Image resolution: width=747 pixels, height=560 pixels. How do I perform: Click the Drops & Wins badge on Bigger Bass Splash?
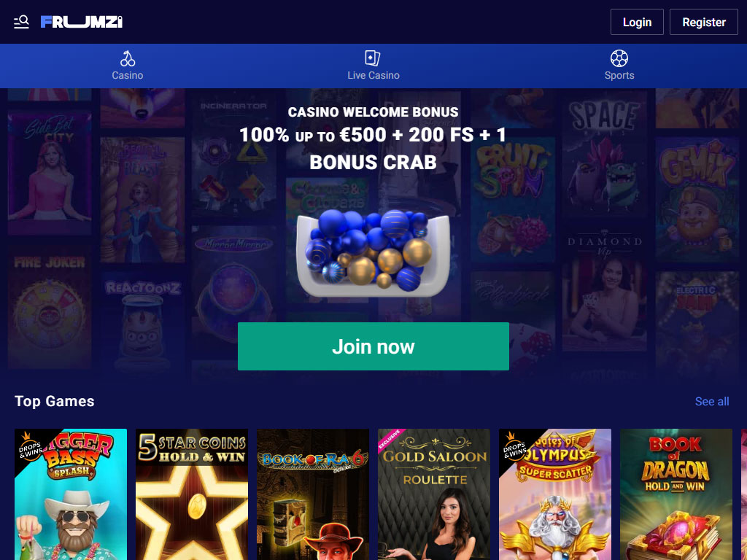point(29,447)
